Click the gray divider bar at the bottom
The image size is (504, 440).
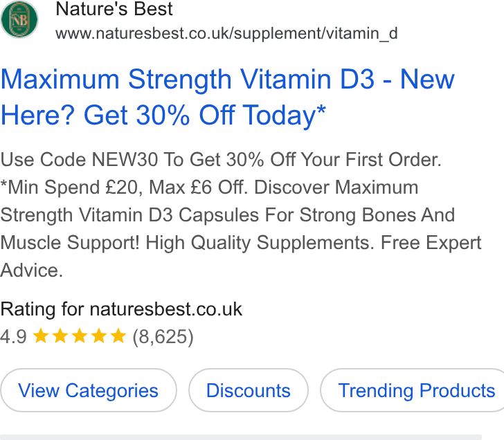point(241,437)
